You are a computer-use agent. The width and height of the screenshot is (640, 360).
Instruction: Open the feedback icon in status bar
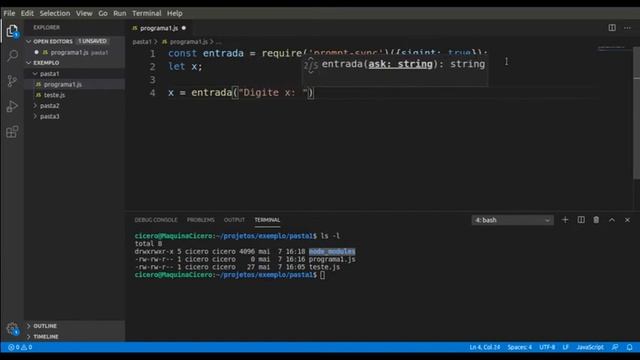pyautogui.click(x=615, y=347)
